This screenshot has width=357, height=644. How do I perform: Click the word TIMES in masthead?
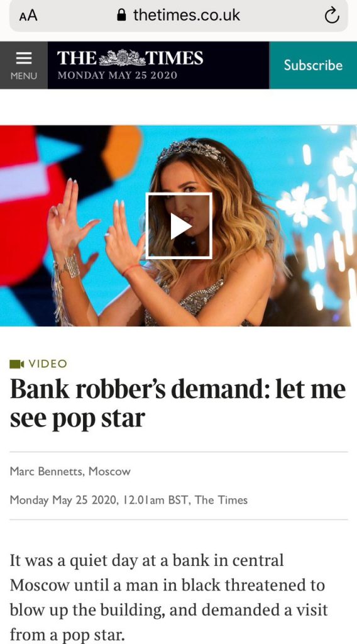tap(175, 58)
